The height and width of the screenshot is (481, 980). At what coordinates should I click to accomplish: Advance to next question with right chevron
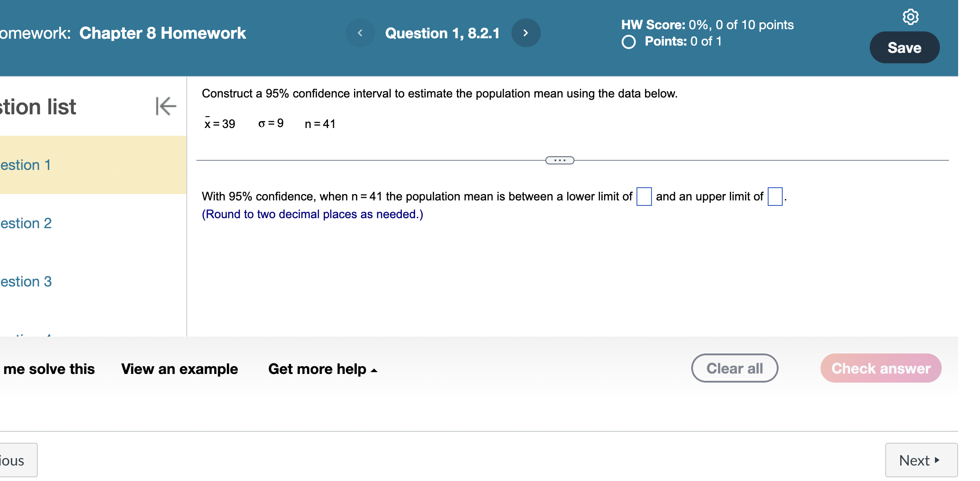pos(526,32)
